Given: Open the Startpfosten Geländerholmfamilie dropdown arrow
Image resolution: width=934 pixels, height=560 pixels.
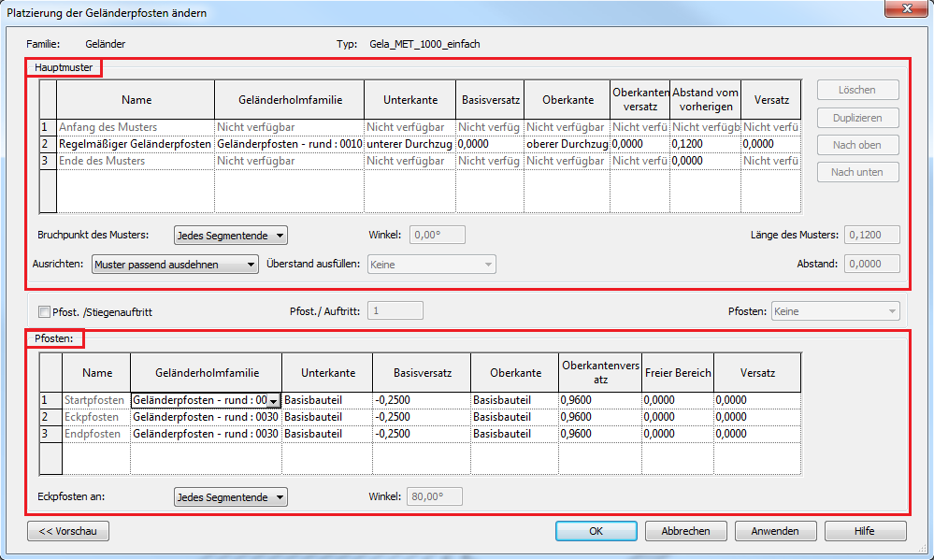Looking at the screenshot, I should 273,400.
